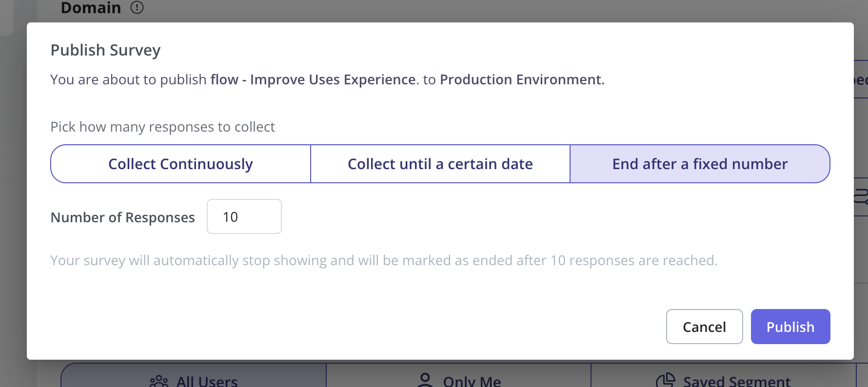
Task: Cancel the Publish Survey dialog
Action: point(704,327)
